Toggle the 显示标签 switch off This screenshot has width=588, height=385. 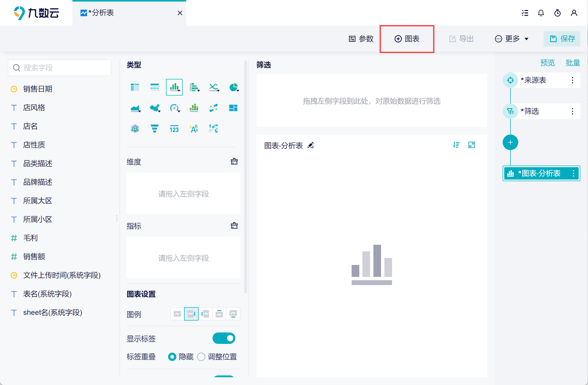(224, 338)
